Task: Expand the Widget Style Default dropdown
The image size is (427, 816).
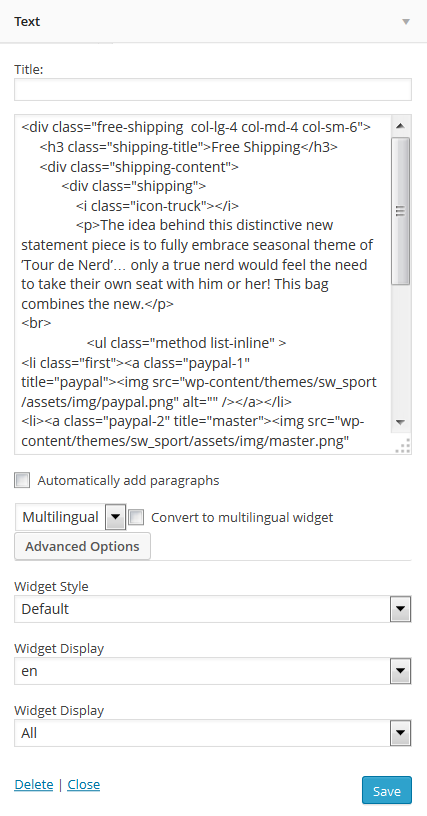Action: pyautogui.click(x=213, y=609)
